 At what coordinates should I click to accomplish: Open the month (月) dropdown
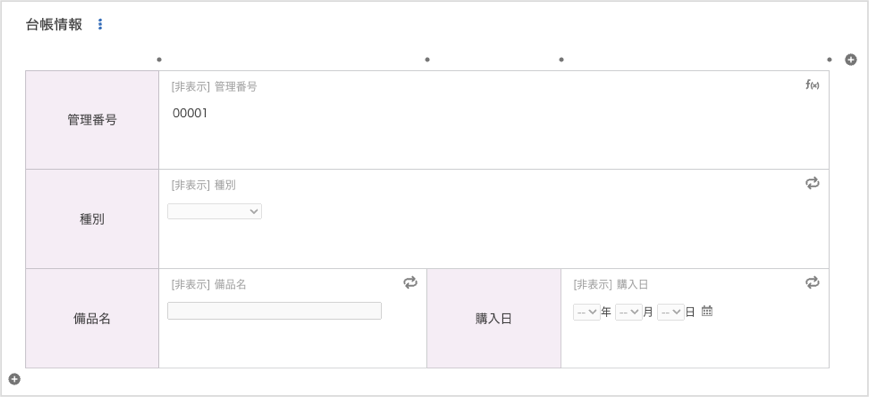(x=628, y=312)
